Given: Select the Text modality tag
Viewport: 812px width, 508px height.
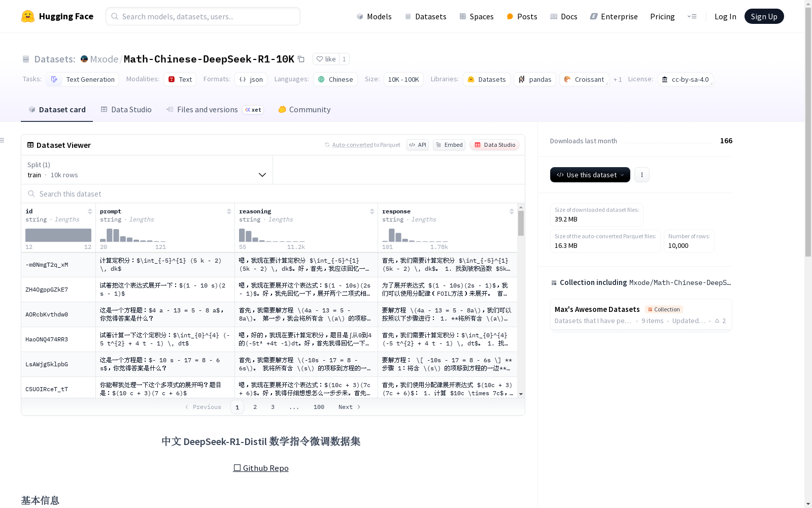Looking at the screenshot, I should click(x=180, y=79).
